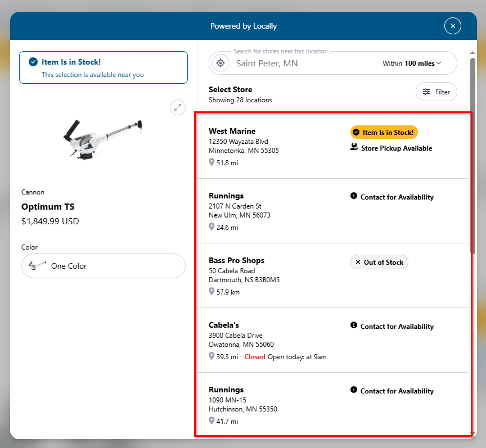Close the Locally store locator dialog

pos(453,26)
